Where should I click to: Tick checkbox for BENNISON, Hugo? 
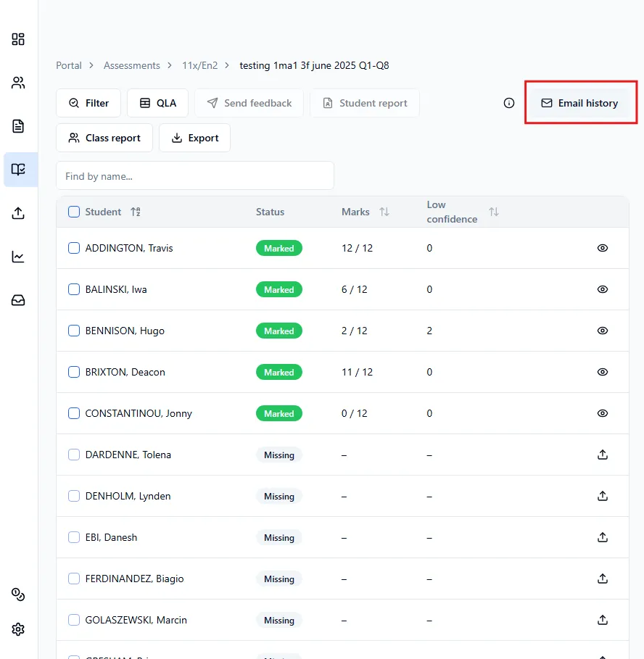click(x=74, y=331)
